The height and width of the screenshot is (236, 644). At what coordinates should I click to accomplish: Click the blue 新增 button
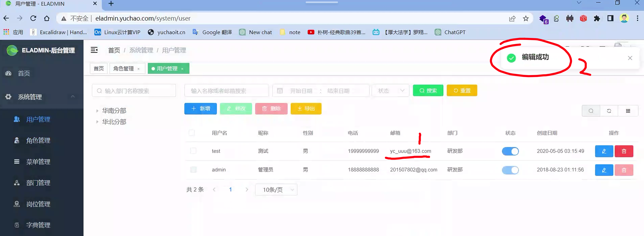pos(200,109)
